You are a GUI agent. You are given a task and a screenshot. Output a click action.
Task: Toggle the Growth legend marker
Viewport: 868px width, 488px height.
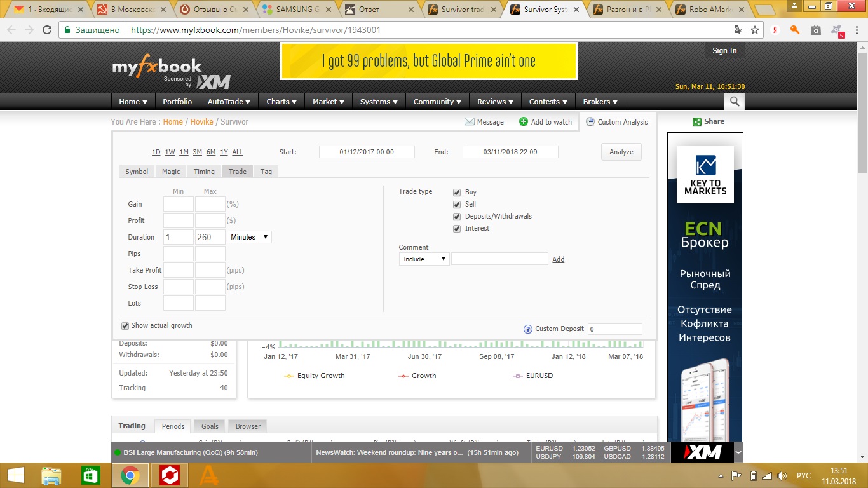[x=403, y=376]
